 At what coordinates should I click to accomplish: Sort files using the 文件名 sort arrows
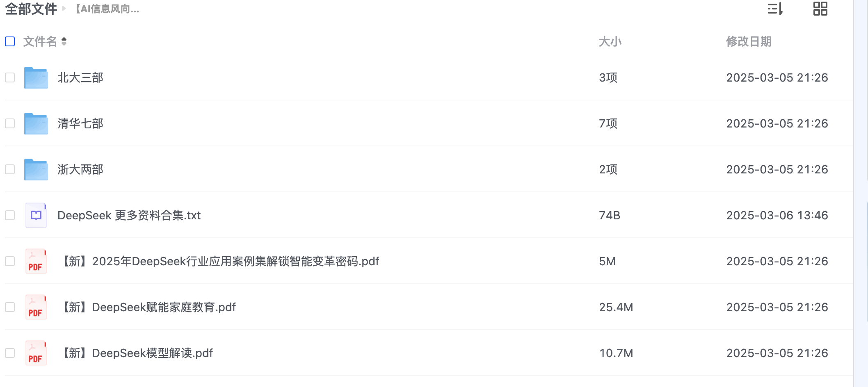point(64,41)
